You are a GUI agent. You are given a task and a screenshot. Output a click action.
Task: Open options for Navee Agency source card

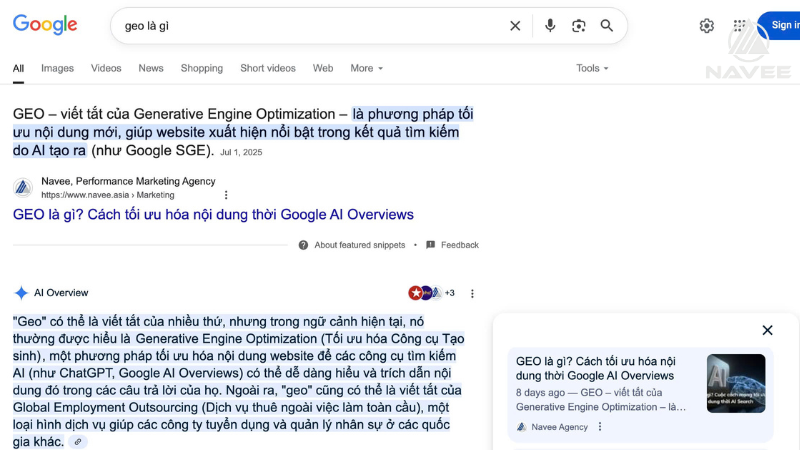[600, 427]
